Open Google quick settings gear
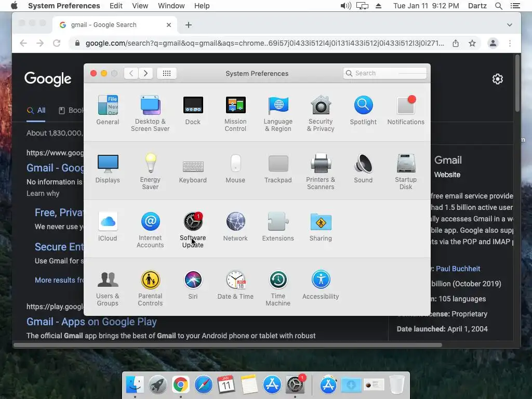The height and width of the screenshot is (399, 532). [x=497, y=79]
